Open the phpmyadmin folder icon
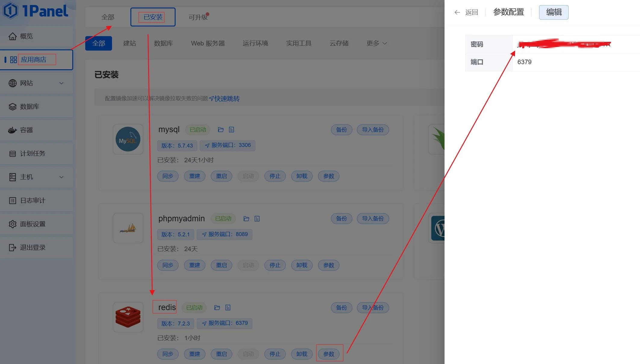This screenshot has width=640, height=364. pyautogui.click(x=246, y=219)
